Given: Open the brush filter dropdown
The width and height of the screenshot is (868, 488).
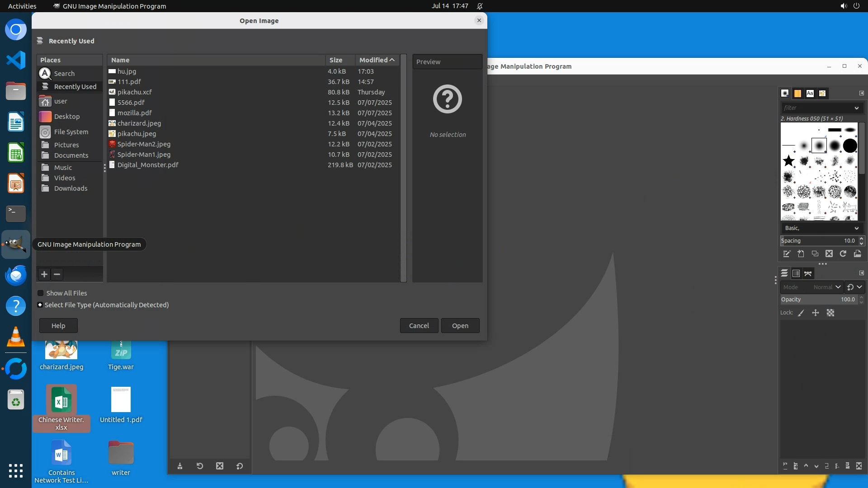Looking at the screenshot, I should coord(856,108).
